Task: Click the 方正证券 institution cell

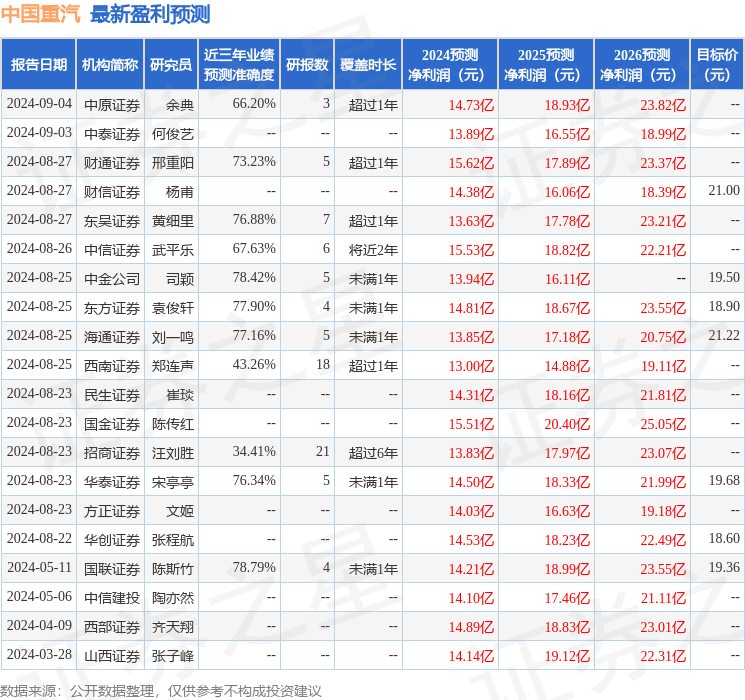Action: [112, 511]
